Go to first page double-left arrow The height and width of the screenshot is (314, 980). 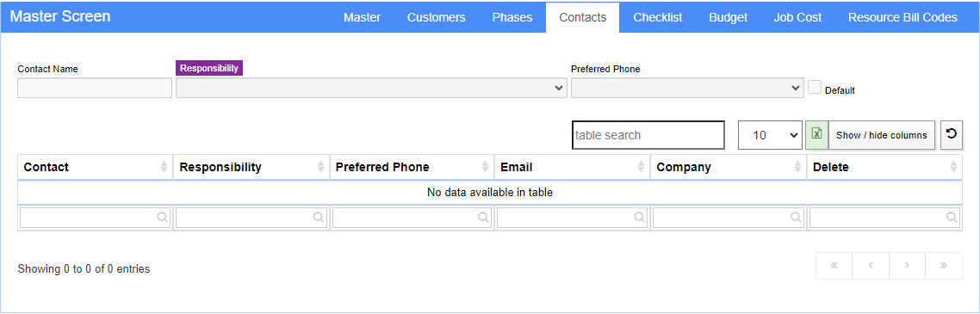coord(834,265)
